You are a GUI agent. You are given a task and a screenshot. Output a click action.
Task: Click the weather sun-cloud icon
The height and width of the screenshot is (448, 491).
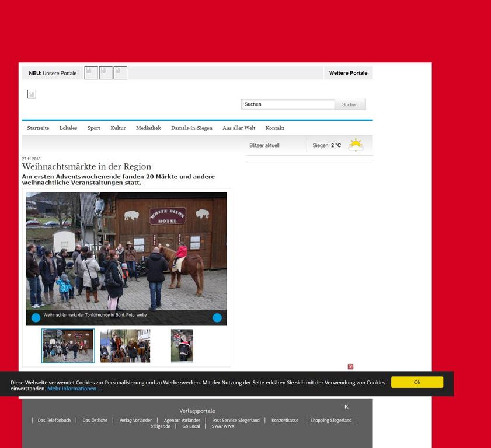click(x=356, y=145)
